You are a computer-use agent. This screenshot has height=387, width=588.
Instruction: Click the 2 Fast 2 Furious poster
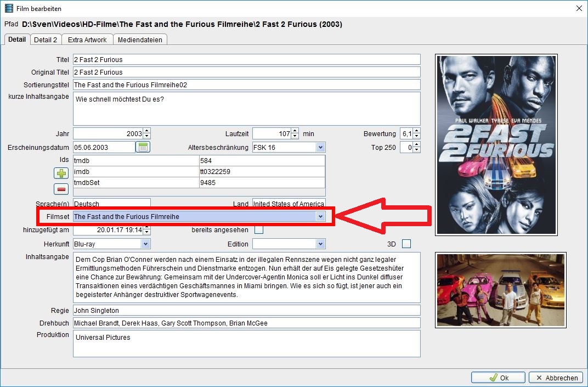coord(496,145)
